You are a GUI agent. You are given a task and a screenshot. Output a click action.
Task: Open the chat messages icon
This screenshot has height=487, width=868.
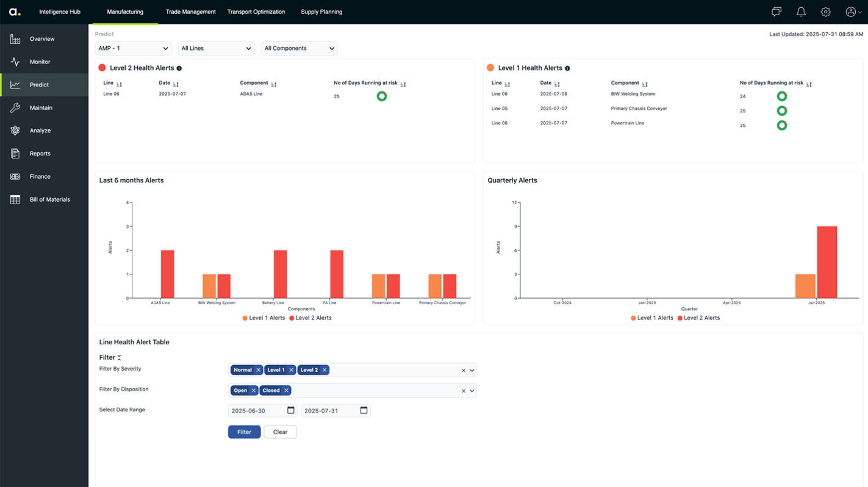click(777, 12)
